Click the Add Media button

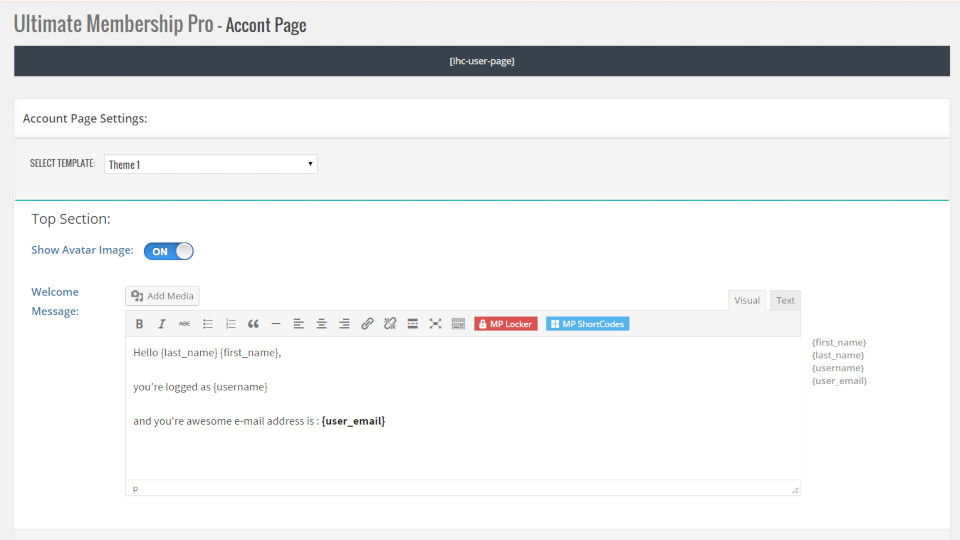162,296
